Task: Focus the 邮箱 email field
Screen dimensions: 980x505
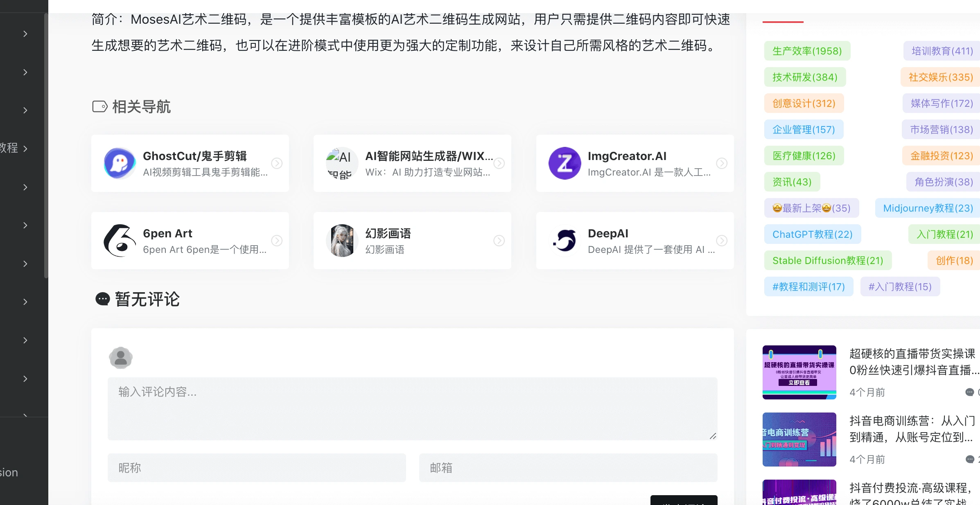Action: coord(568,468)
